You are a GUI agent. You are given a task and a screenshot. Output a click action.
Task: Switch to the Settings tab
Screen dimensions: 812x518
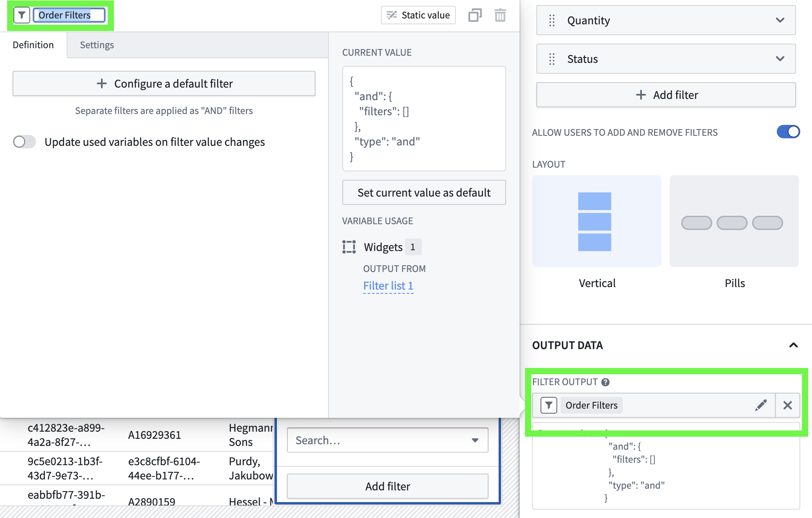pyautogui.click(x=97, y=45)
